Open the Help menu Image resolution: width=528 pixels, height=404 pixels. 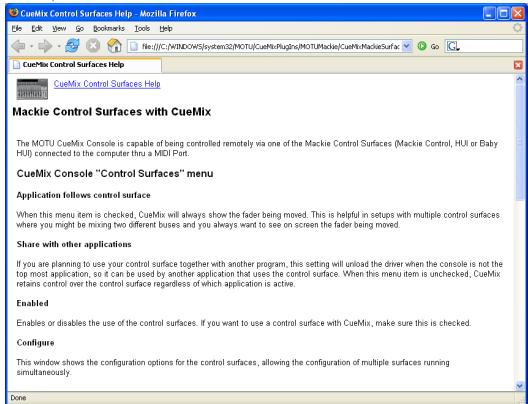click(x=166, y=29)
